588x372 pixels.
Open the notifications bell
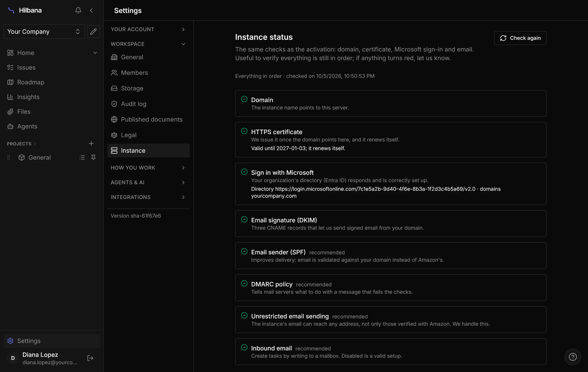78,10
